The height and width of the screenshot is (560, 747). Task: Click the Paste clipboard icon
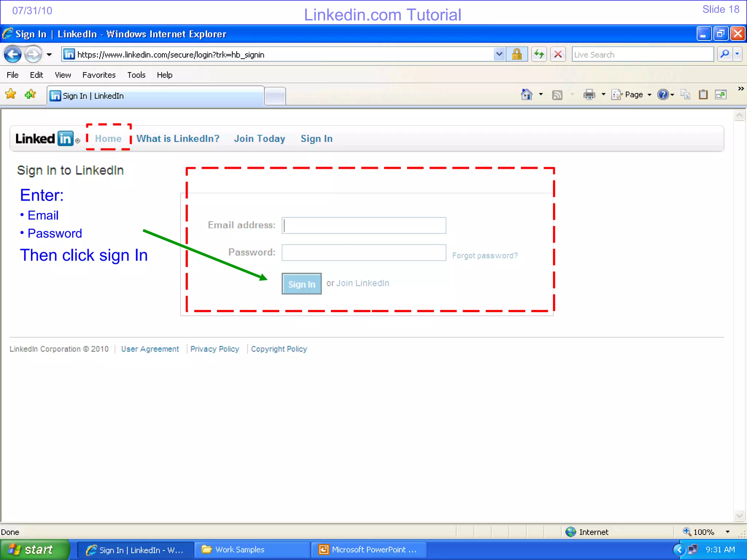coord(703,94)
